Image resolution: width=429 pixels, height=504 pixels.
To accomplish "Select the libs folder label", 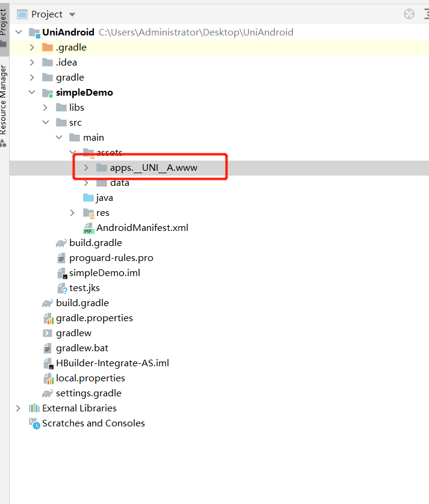I will click(x=76, y=108).
